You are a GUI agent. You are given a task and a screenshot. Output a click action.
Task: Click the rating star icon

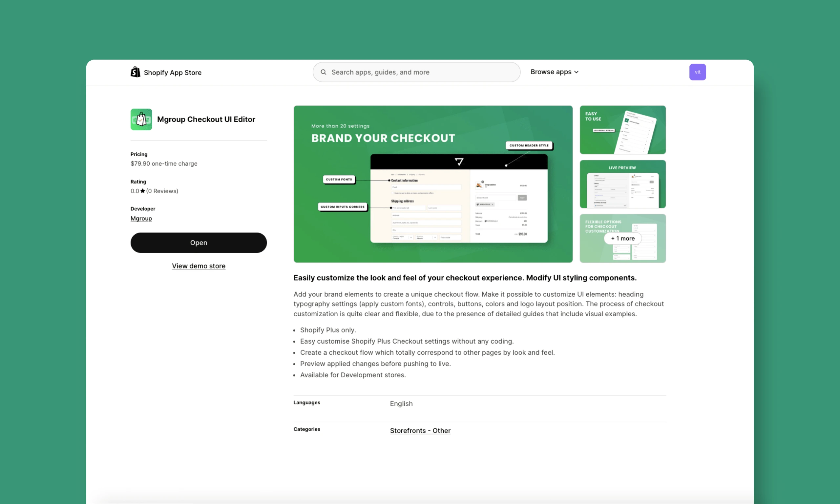(143, 191)
